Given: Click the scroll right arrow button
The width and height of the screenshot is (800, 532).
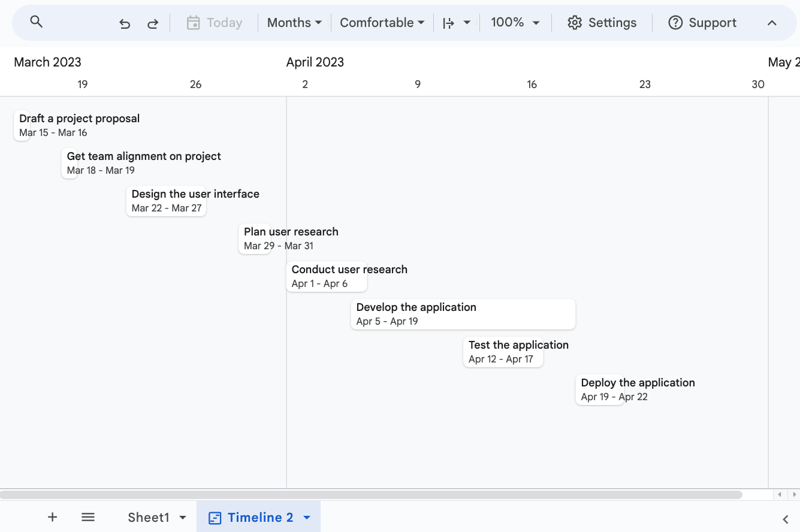Looking at the screenshot, I should coord(793,495).
